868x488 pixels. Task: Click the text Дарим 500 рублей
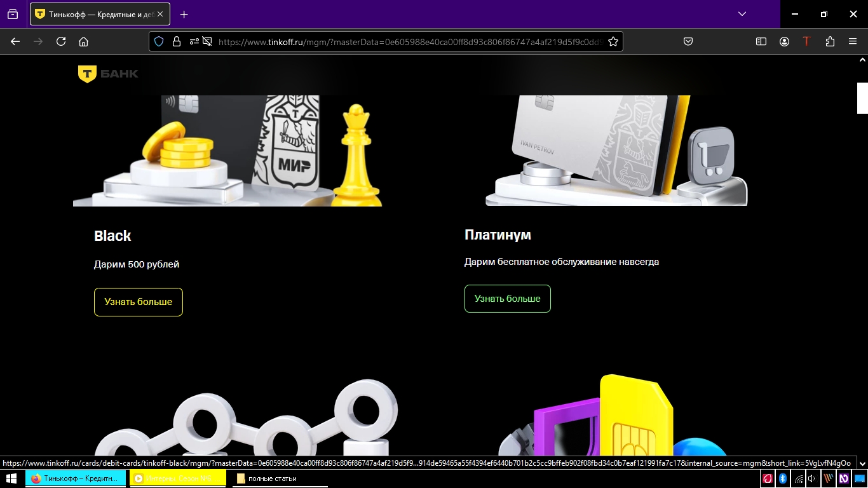(x=137, y=264)
